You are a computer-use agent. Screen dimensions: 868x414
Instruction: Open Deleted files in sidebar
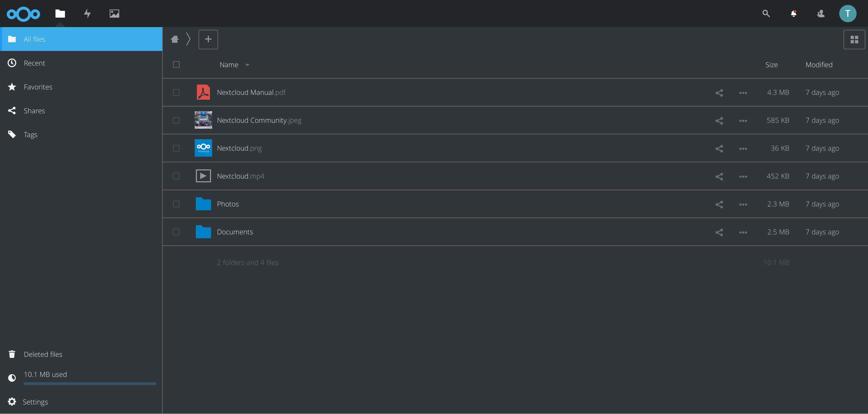tap(81, 354)
